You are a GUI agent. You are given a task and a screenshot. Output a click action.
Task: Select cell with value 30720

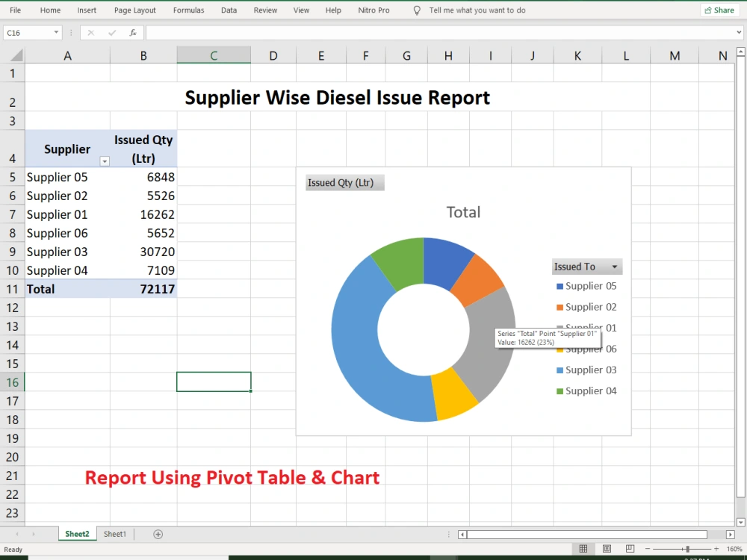pos(143,252)
